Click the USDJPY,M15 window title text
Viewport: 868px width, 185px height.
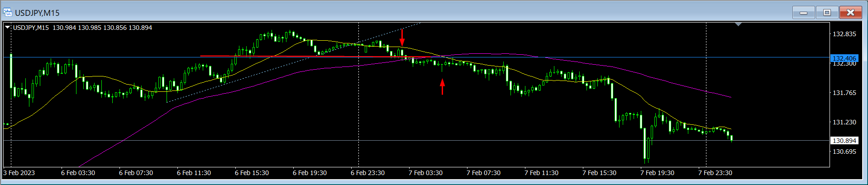(37, 13)
